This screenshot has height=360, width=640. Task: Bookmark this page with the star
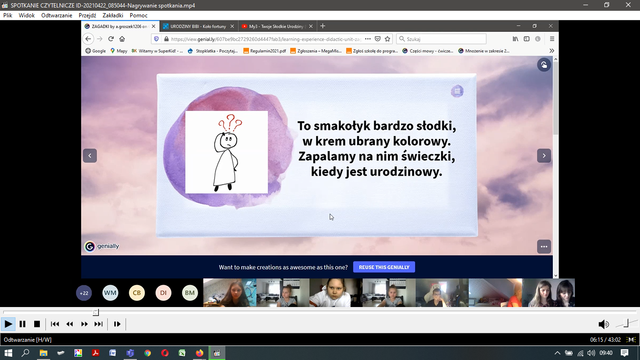[x=387, y=39]
